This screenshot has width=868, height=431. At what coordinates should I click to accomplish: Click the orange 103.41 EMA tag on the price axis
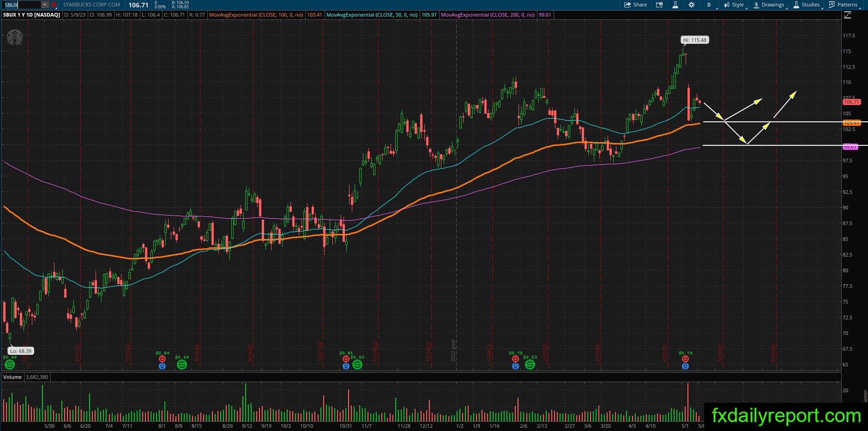click(x=851, y=123)
